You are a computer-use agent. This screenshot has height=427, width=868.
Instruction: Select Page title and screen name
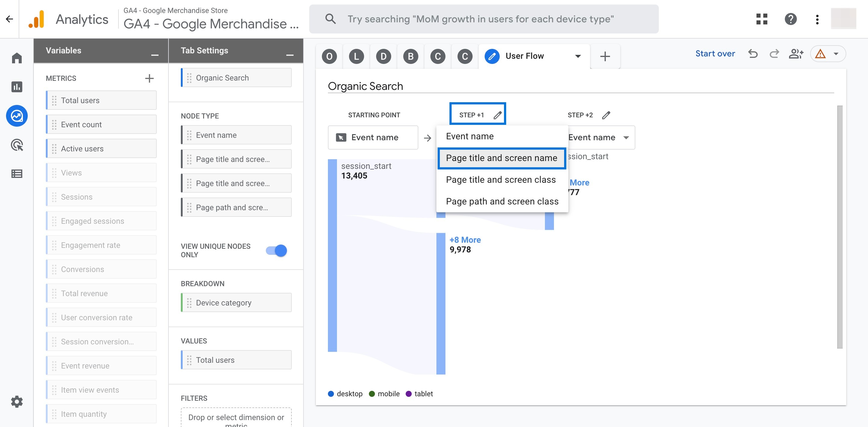502,157
